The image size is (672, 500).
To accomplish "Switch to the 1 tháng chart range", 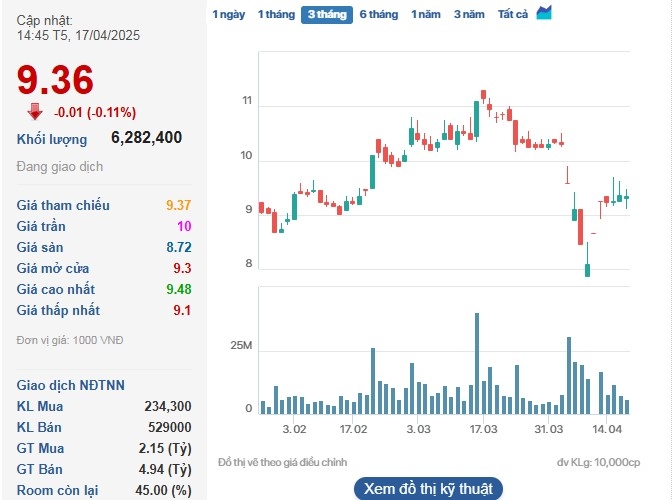I will [276, 14].
